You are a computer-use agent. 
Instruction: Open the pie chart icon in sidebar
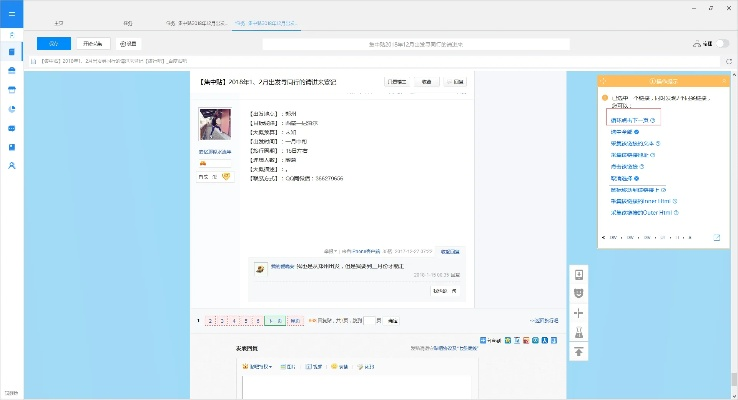click(x=12, y=109)
